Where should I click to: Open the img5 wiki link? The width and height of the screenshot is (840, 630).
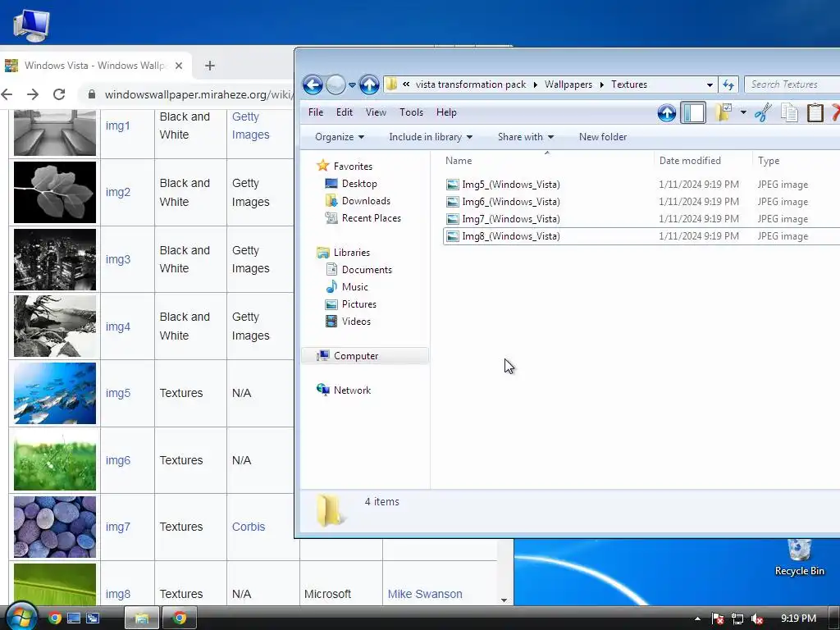(x=118, y=393)
